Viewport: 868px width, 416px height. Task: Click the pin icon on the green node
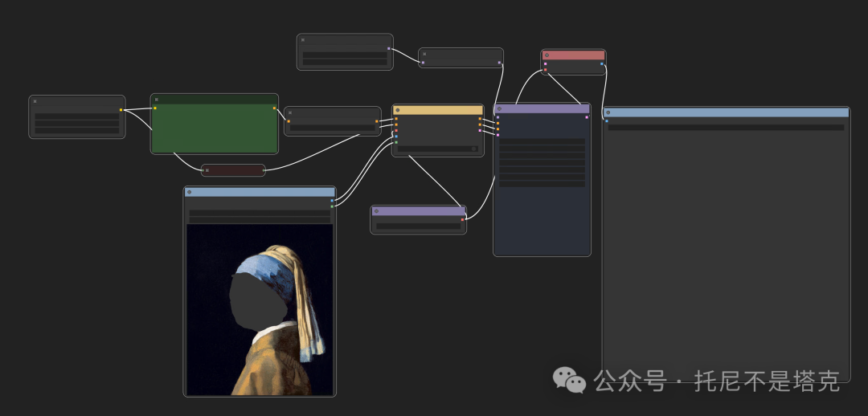pos(157,100)
